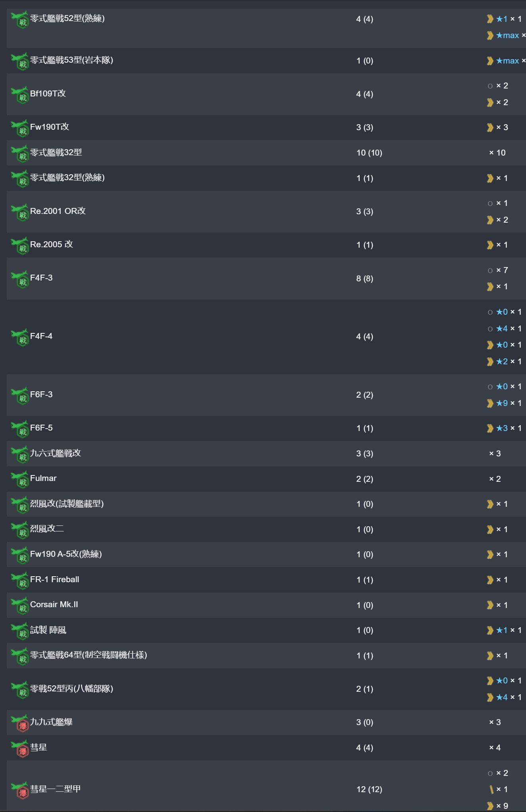Click dive bomber icon beside 九九式艦爆
526x812 pixels.
20,723
